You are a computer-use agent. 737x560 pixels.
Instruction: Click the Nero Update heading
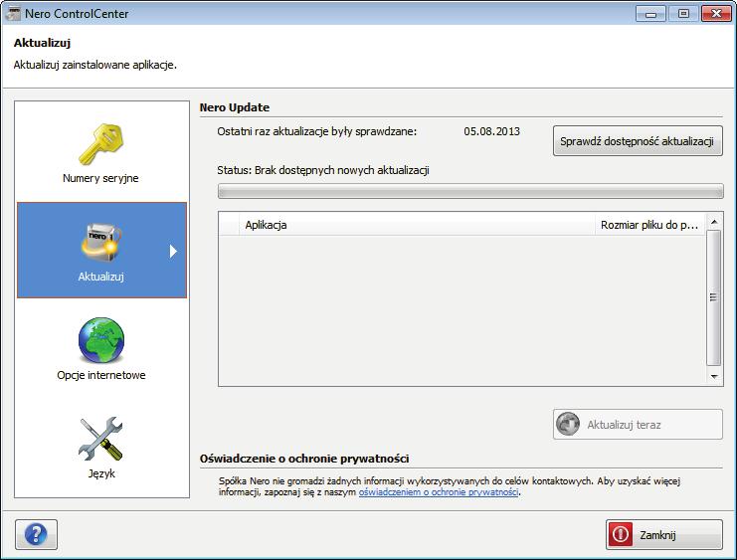click(x=235, y=107)
